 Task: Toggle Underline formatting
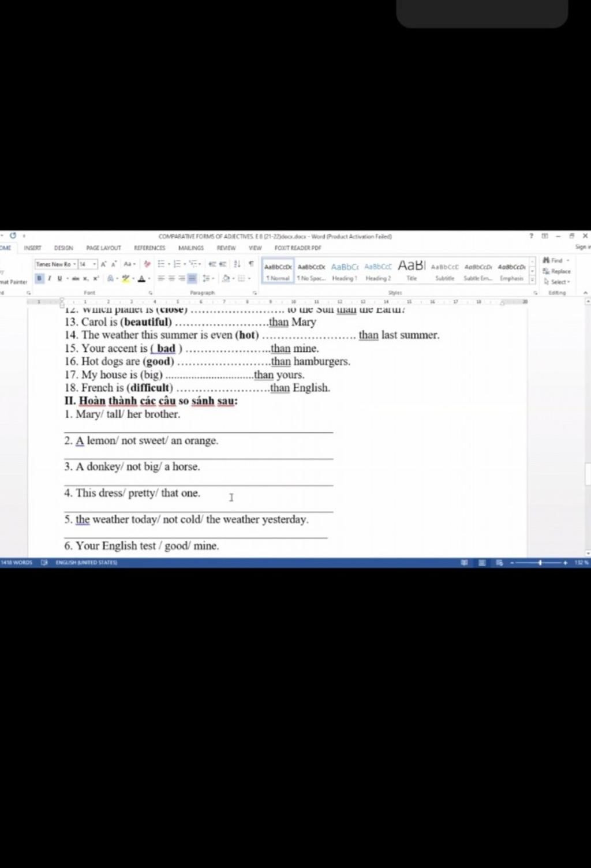[59, 278]
